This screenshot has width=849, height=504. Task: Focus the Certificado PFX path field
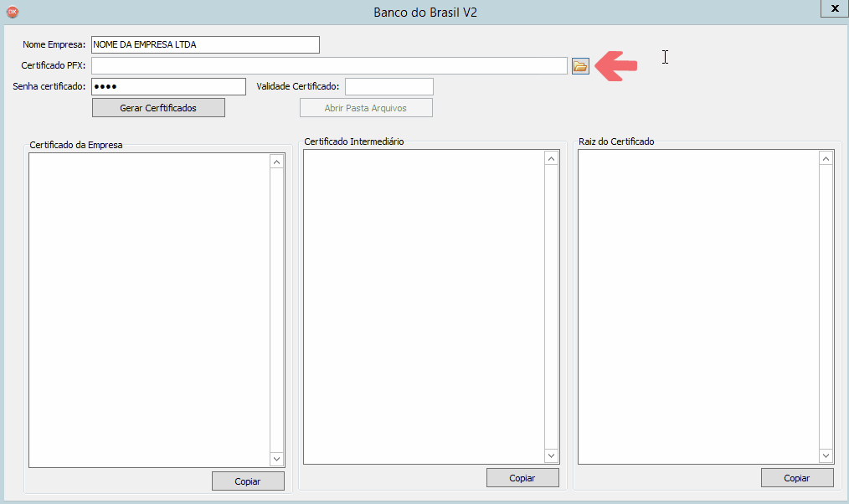[x=329, y=65]
